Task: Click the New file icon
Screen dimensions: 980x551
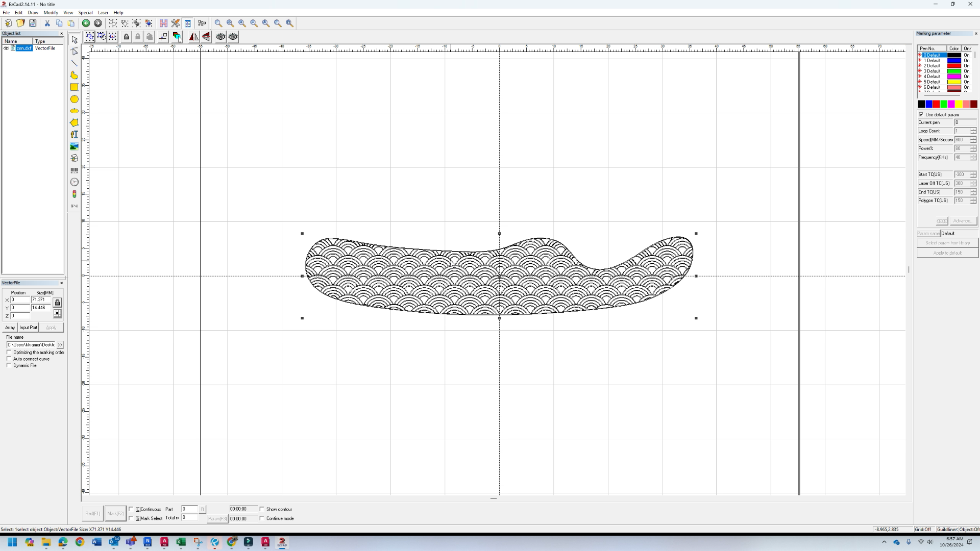Action: point(8,23)
